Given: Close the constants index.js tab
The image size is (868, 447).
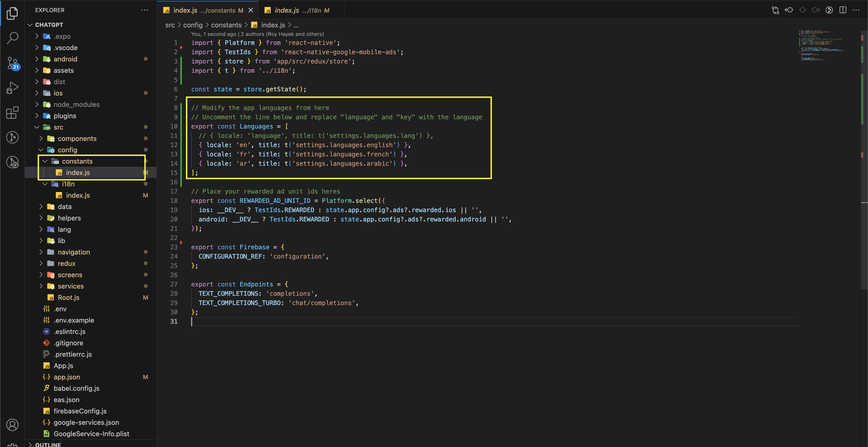Looking at the screenshot, I should (251, 10).
